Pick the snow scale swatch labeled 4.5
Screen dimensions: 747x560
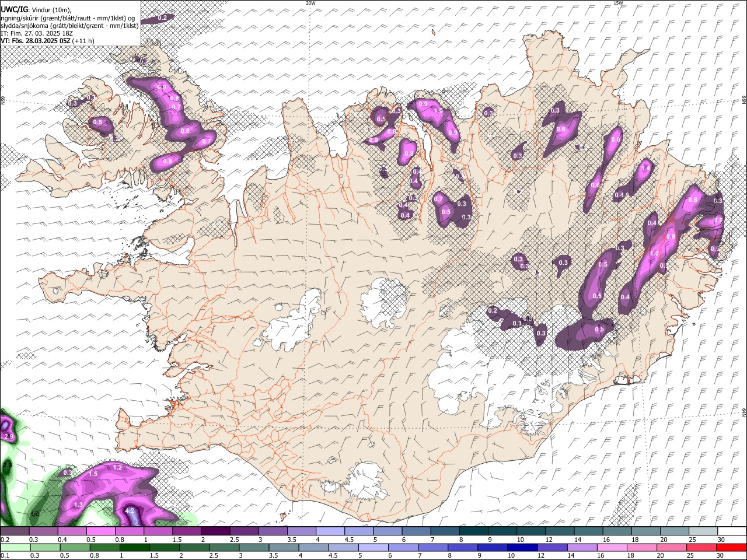click(359, 531)
